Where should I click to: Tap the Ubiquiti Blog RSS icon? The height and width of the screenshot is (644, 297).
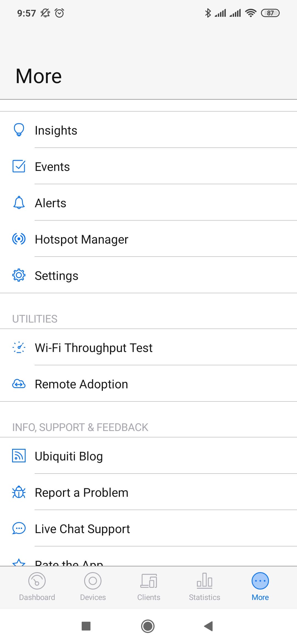[x=19, y=456]
